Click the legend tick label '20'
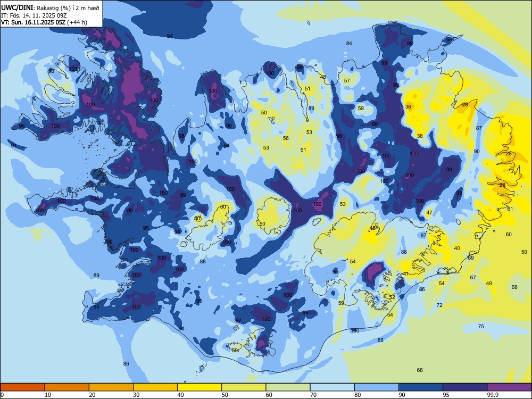This screenshot has width=532, height=399. pyautogui.click(x=92, y=395)
